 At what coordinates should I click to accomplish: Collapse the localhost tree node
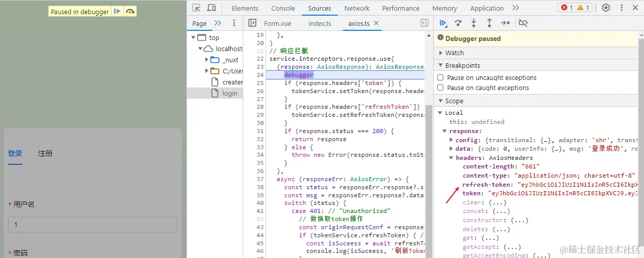(200, 49)
